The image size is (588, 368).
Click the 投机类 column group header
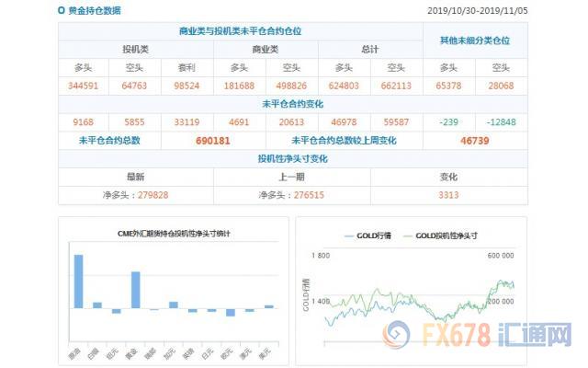[x=135, y=50]
